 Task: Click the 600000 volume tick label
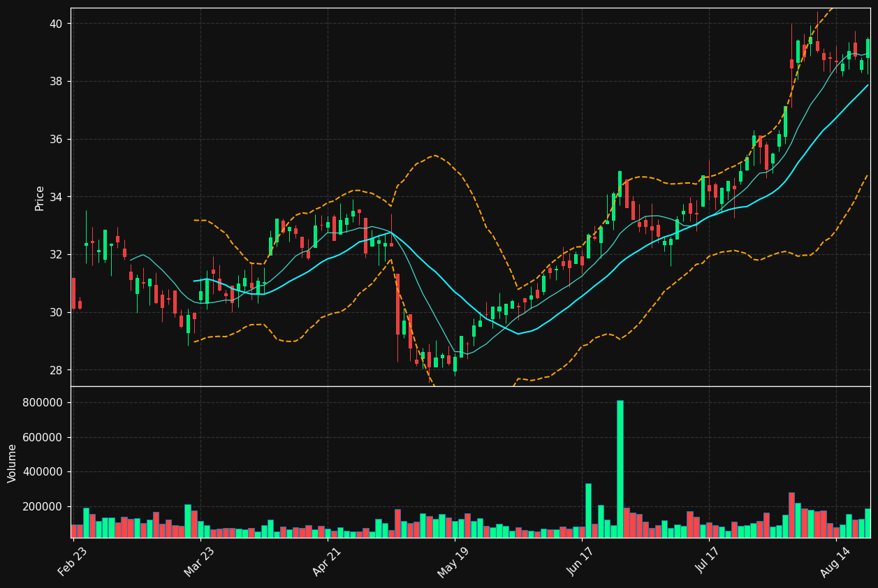pos(43,438)
